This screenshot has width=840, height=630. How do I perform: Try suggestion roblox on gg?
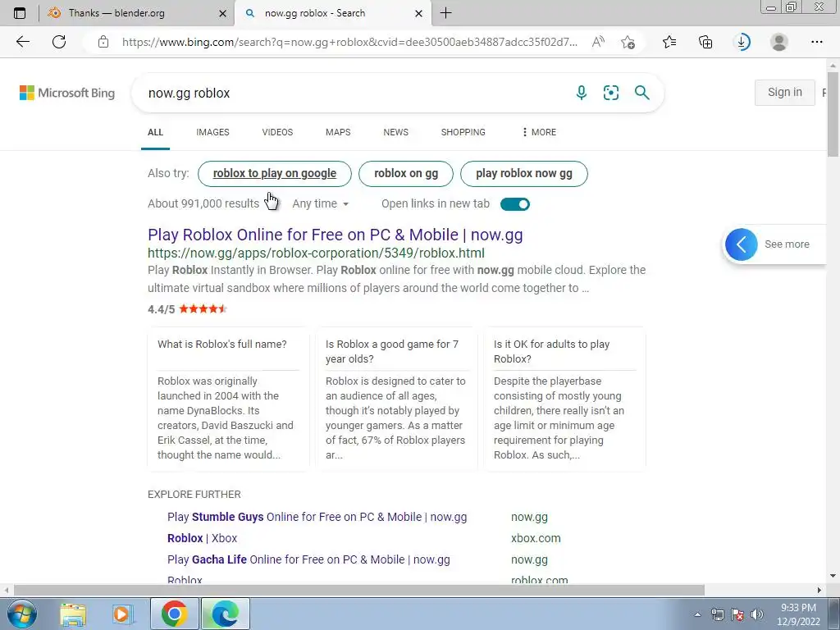[x=406, y=174]
